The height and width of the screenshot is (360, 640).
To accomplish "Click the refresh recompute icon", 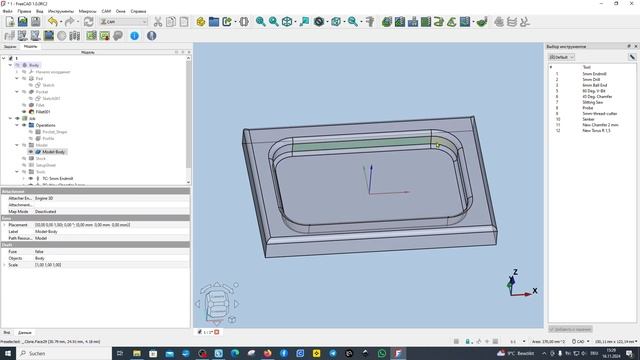I will (89, 22).
